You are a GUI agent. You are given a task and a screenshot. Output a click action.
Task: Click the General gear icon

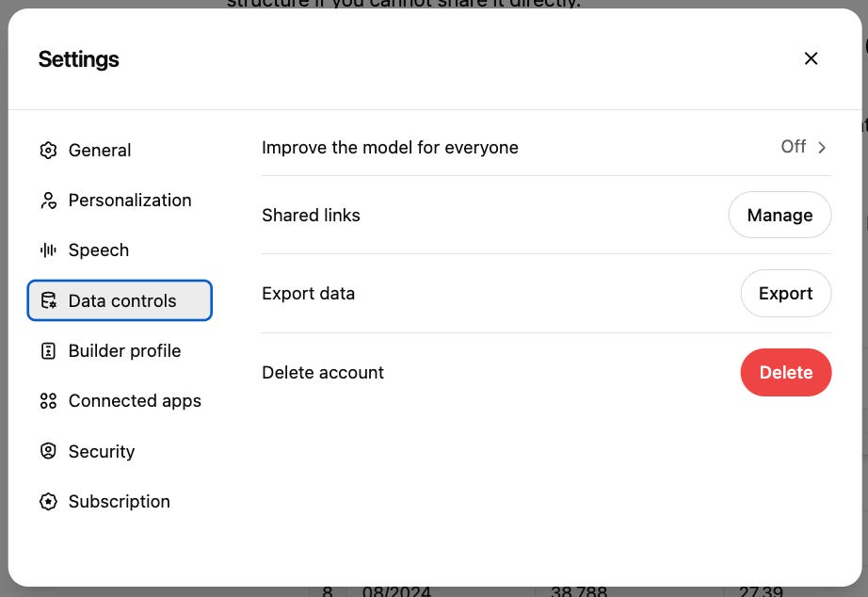click(48, 150)
